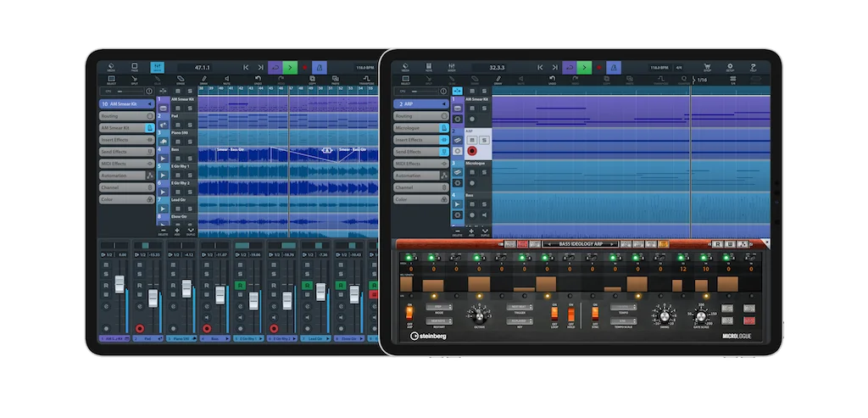Jump to start on right iPad transport
Screen dimensions: 868x418
540,68
